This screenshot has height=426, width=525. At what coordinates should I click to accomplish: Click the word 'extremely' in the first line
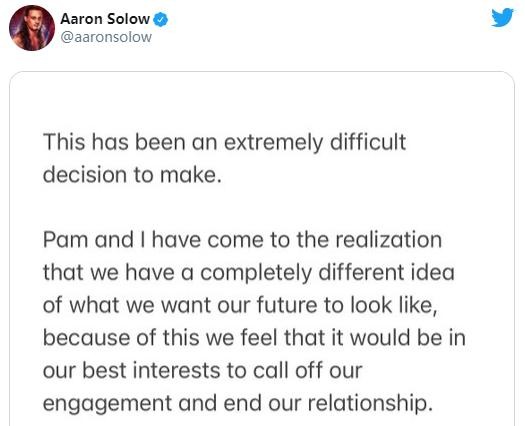(x=274, y=143)
